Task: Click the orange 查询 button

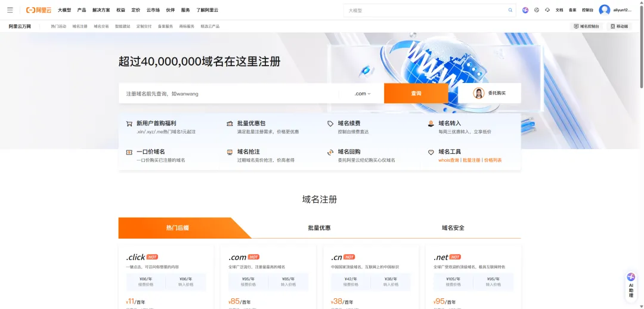Action: pyautogui.click(x=416, y=93)
